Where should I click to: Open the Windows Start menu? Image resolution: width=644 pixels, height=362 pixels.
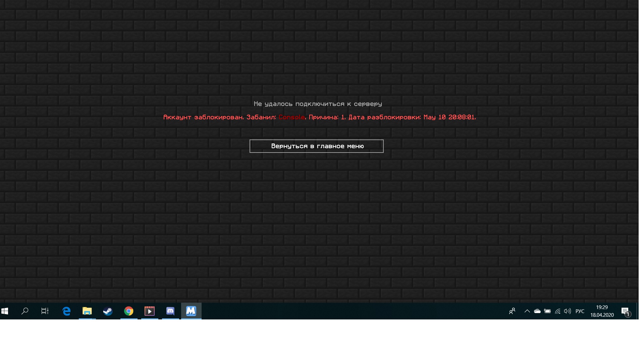(x=5, y=311)
